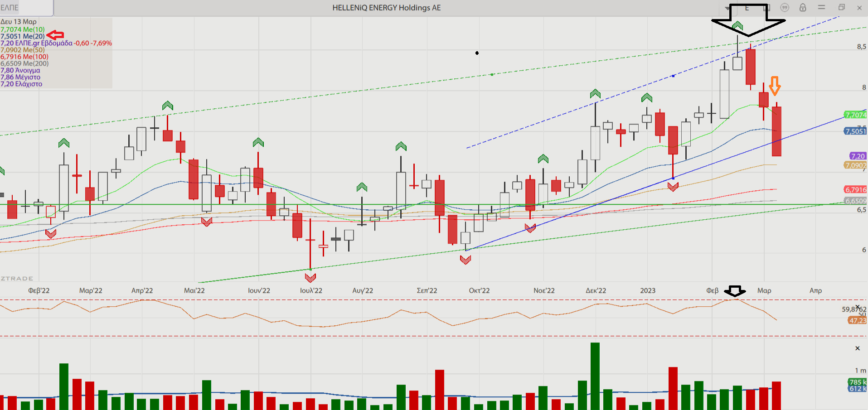The height and width of the screenshot is (410, 868).
Task: Click the Οκτ'22 label on the time axis
Action: [479, 290]
